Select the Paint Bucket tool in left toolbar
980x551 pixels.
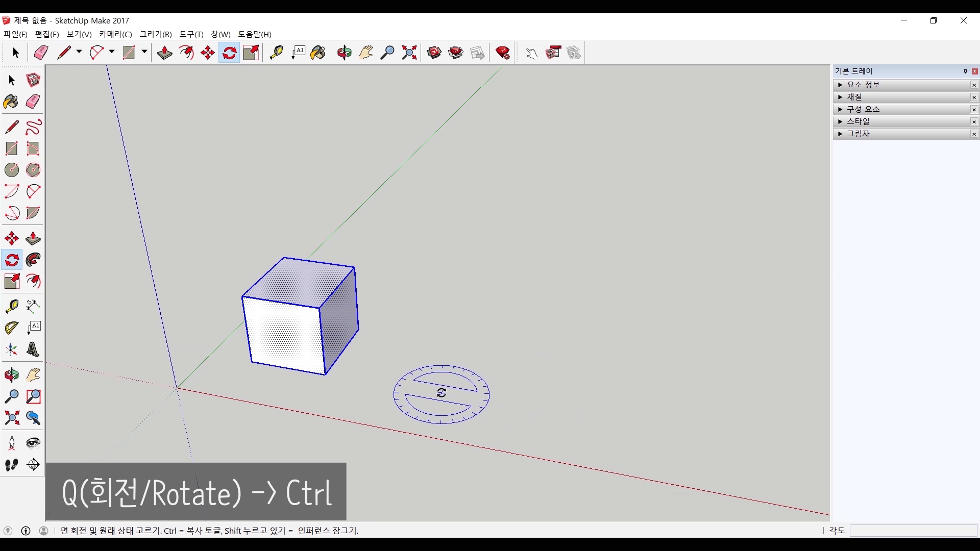coord(11,102)
